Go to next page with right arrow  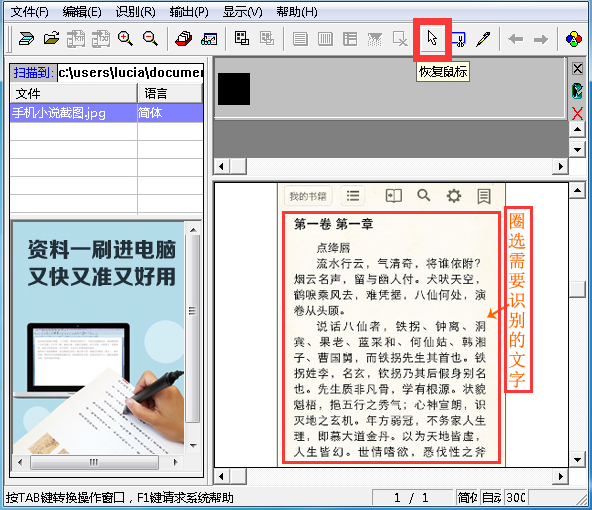click(541, 39)
